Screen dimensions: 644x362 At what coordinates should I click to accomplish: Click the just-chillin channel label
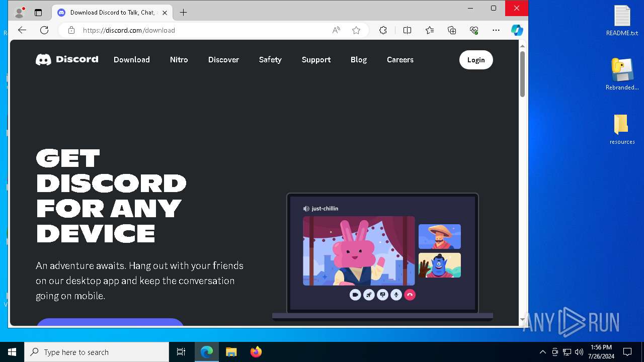pyautogui.click(x=325, y=209)
